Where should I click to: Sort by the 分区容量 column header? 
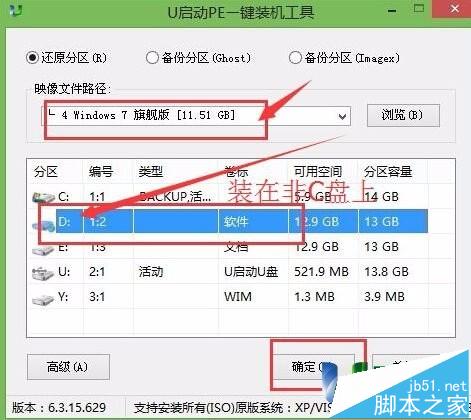(388, 172)
